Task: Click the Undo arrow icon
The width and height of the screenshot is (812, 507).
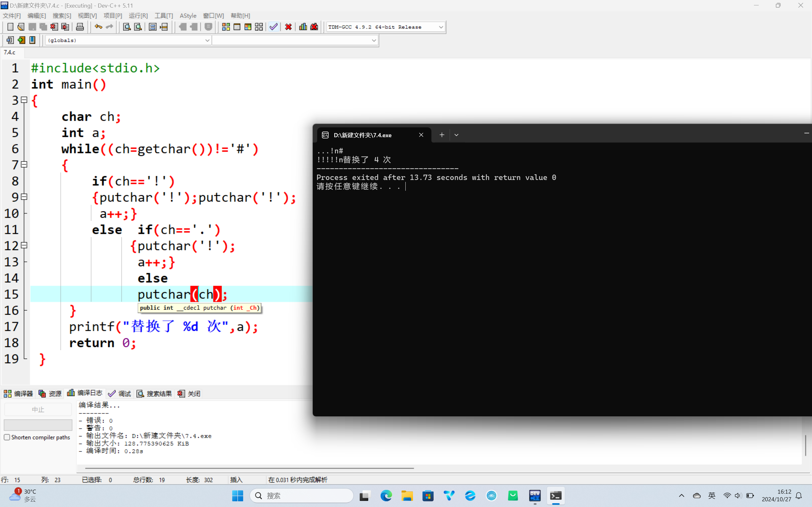Action: 98,27
